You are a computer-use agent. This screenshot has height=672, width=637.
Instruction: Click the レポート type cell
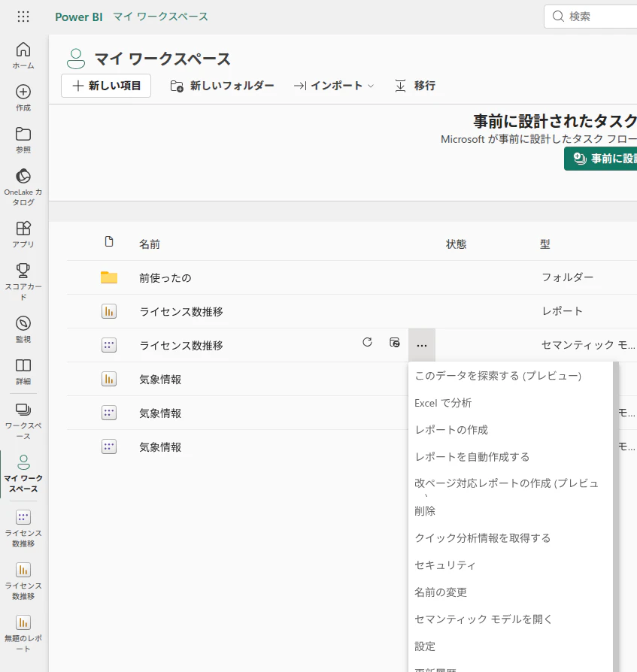tap(563, 311)
